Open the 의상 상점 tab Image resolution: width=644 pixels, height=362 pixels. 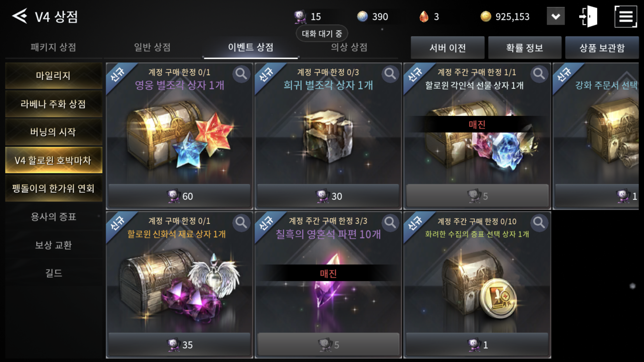(x=349, y=47)
